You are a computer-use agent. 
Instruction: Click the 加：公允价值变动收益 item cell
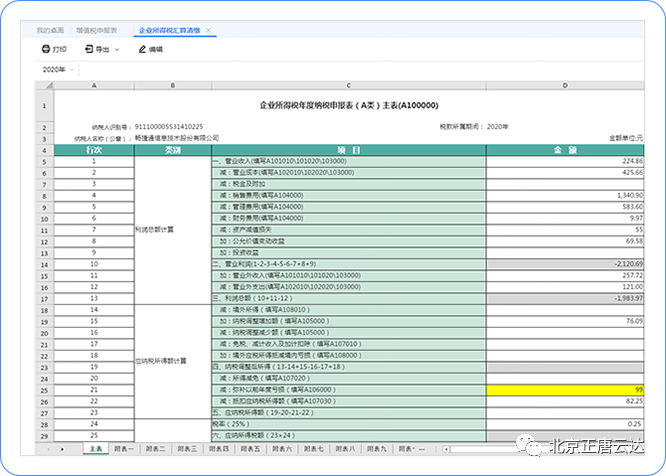349,241
